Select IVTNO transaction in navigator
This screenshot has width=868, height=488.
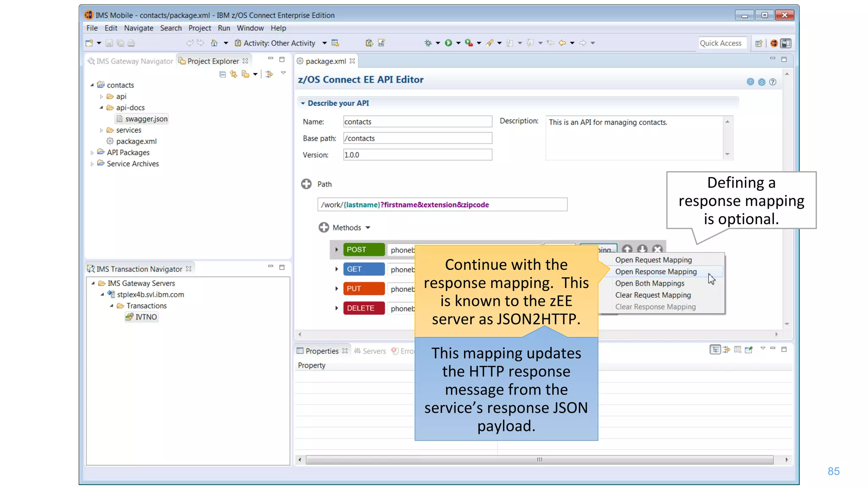point(142,317)
